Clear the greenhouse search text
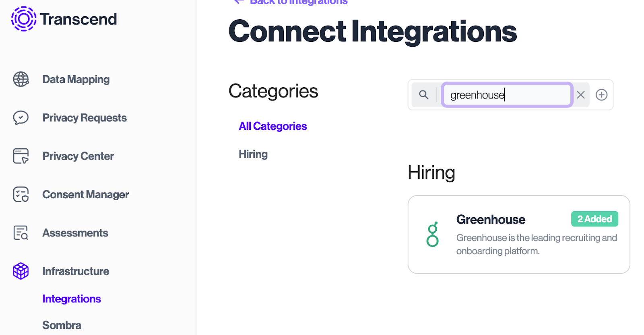Viewport: 644px width, 335px height. [580, 95]
